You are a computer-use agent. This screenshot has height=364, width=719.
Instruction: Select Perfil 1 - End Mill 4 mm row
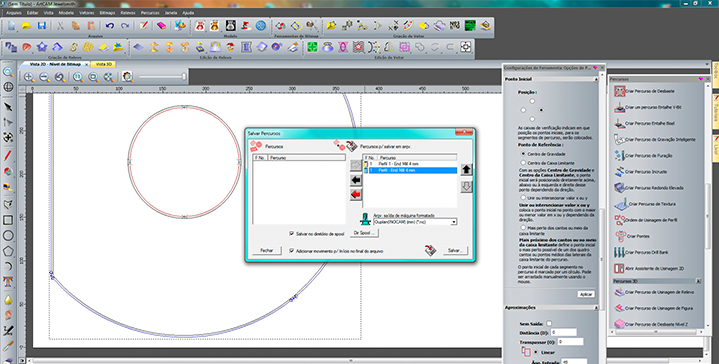coord(410,164)
